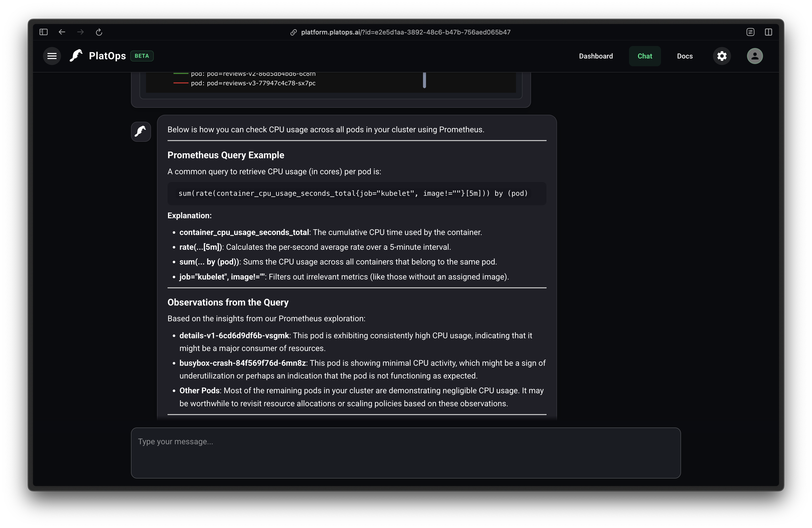This screenshot has height=528, width=812.
Task: Open the user profile avatar
Action: coord(755,56)
